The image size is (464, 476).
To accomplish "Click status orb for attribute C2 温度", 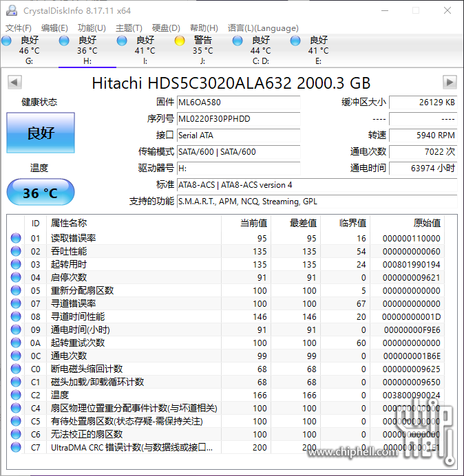I will 16,395.
